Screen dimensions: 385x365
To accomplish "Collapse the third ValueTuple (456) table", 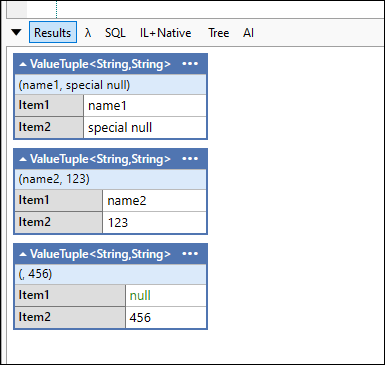I will coord(23,254).
